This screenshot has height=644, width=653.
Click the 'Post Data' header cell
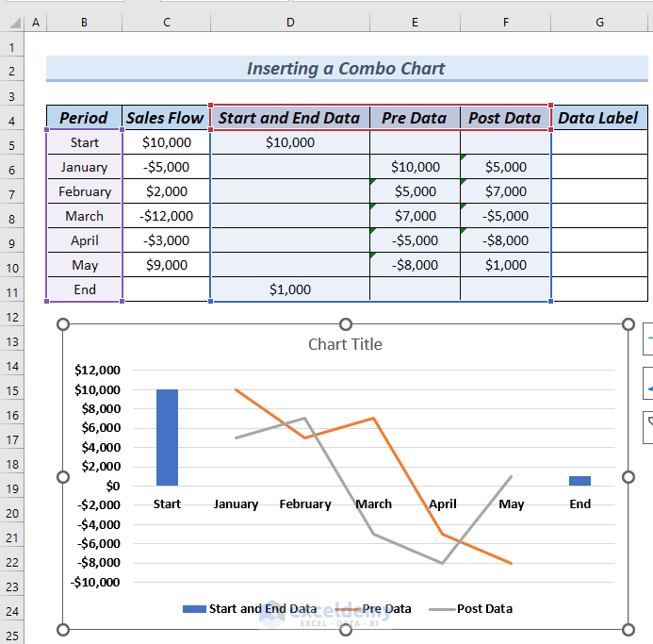(x=506, y=118)
